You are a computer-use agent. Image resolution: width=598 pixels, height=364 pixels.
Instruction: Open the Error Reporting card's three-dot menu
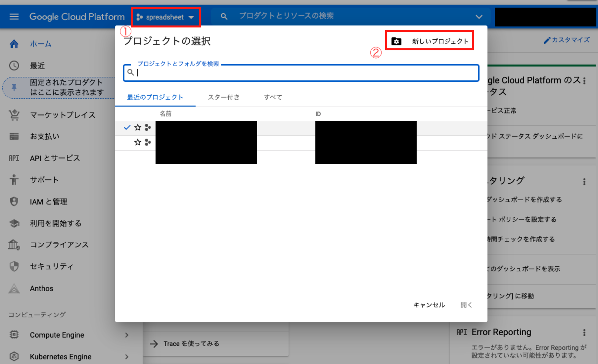click(584, 333)
